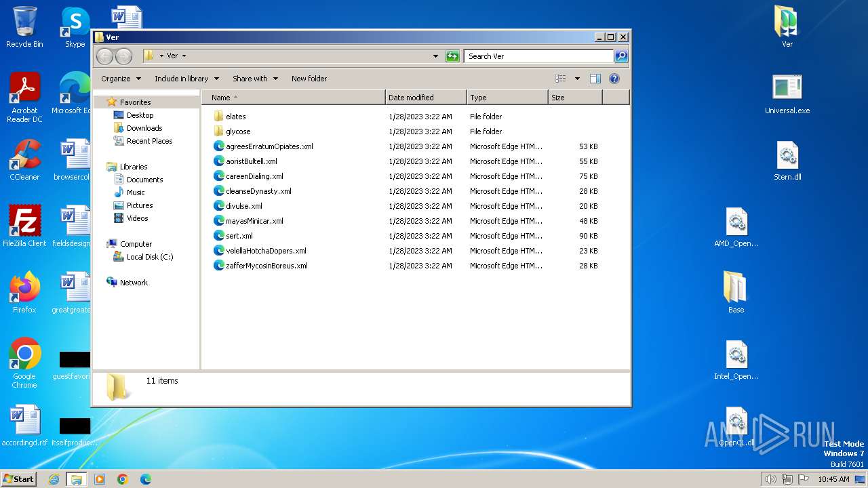Select Libraries in navigation pane
This screenshot has width=868, height=488.
(x=134, y=167)
